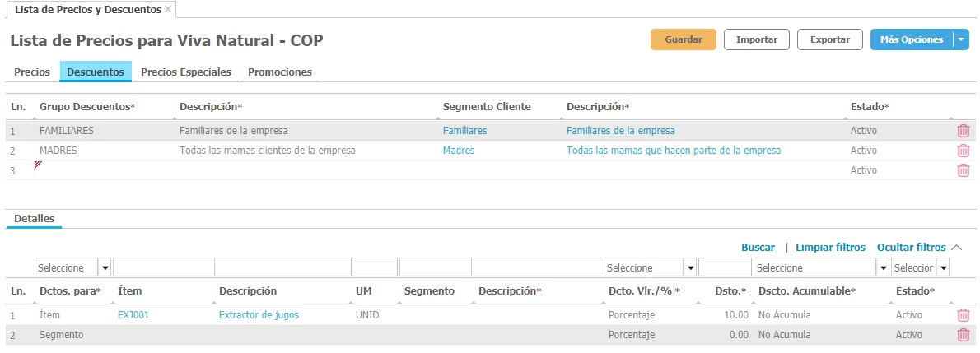Viewport: 980px width, 353px height.
Task: Collapse filters with Ocultar filtros chevron
Action: pos(956,247)
